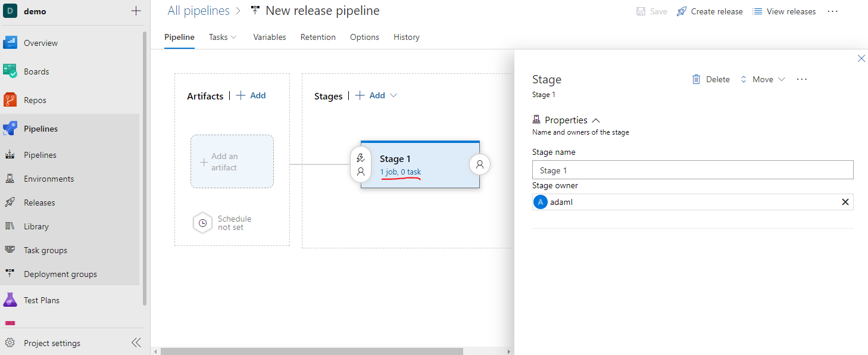The image size is (868, 355).
Task: Open the Add stage dropdown arrow
Action: [393, 95]
